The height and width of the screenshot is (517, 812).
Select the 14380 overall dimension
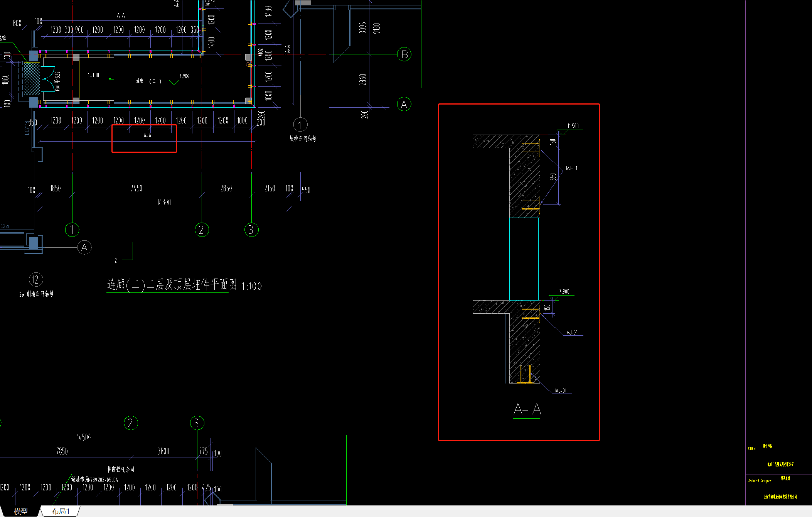click(164, 202)
